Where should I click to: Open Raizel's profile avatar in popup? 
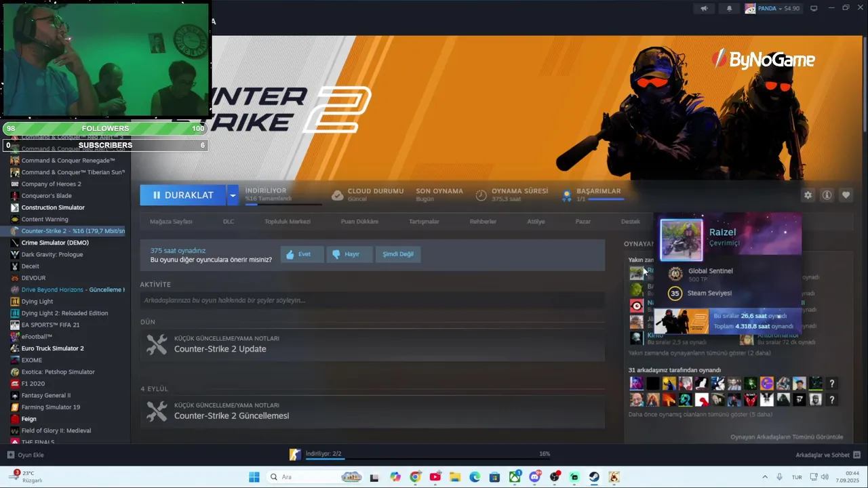pyautogui.click(x=682, y=240)
